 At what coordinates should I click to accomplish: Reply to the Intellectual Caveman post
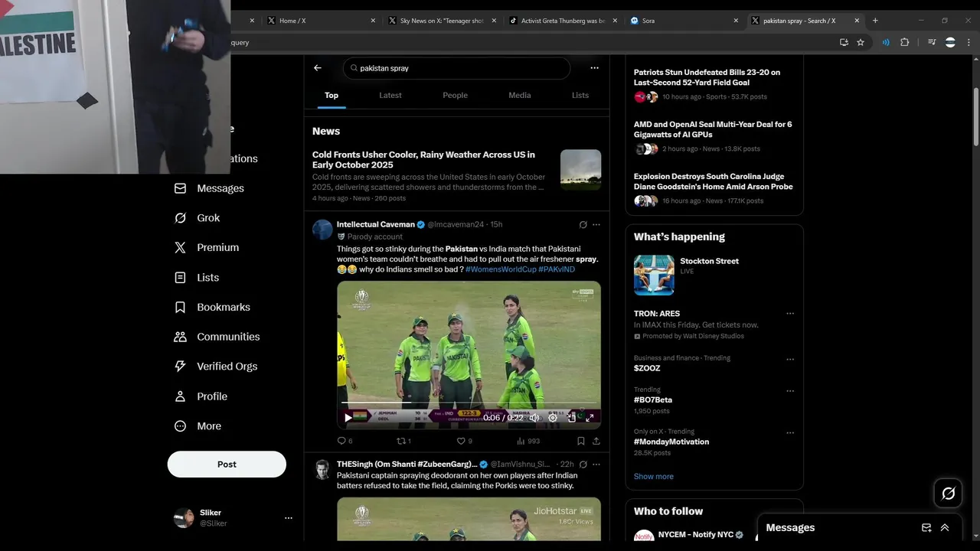click(345, 441)
